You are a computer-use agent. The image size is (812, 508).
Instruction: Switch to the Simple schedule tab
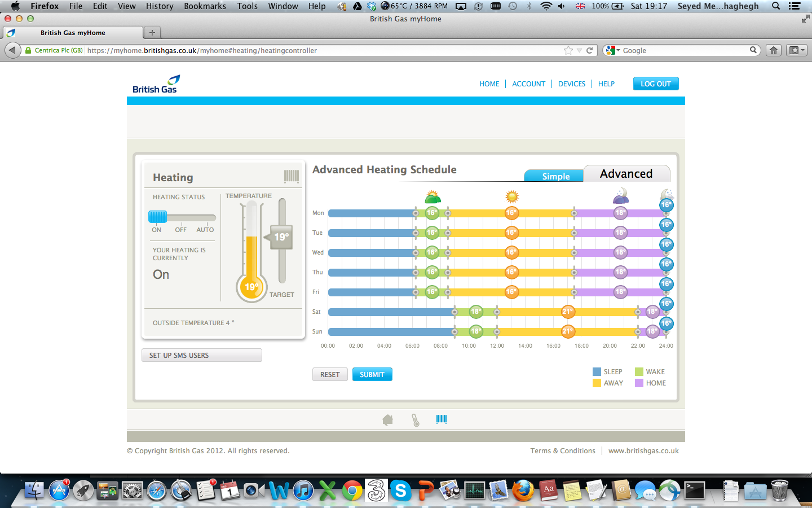tap(555, 176)
